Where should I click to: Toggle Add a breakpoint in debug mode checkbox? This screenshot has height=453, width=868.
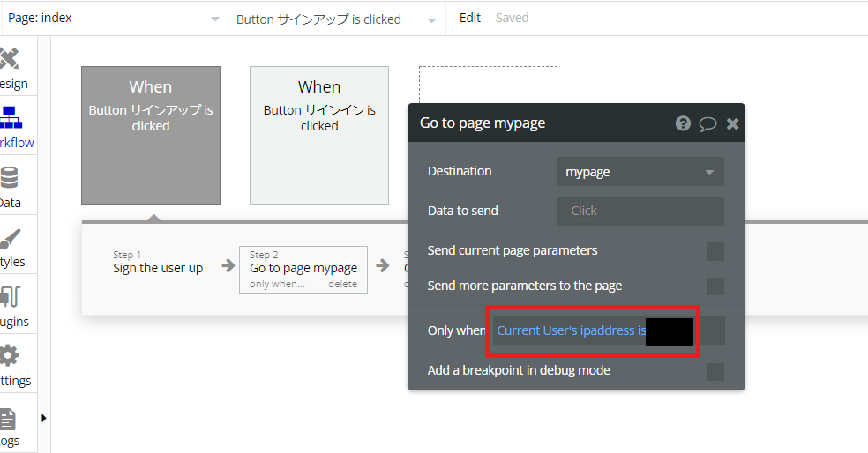pyautogui.click(x=715, y=372)
